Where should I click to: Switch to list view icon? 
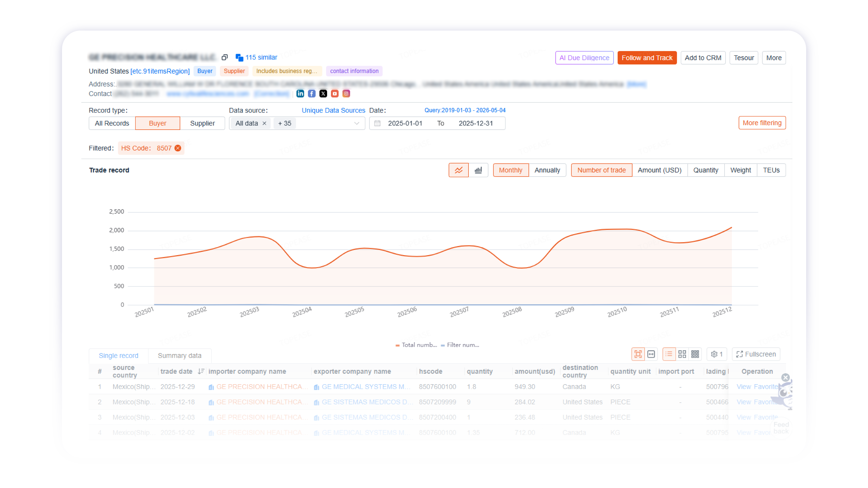(669, 354)
